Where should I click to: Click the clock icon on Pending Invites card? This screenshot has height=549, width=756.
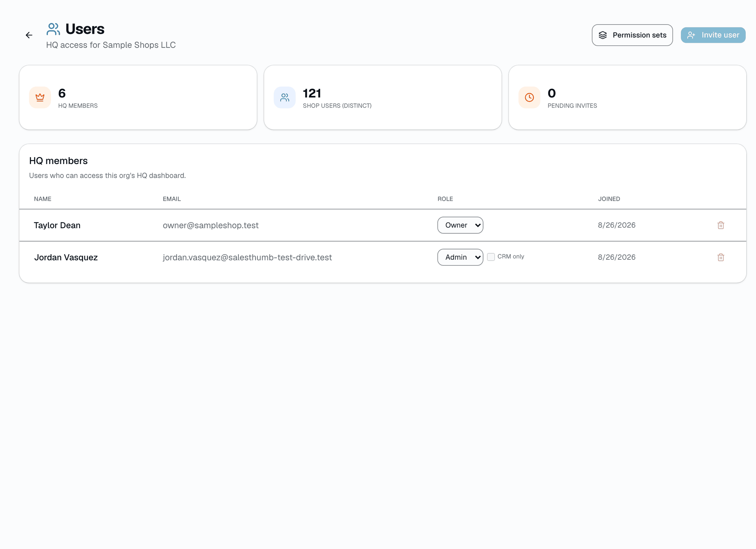pyautogui.click(x=529, y=97)
